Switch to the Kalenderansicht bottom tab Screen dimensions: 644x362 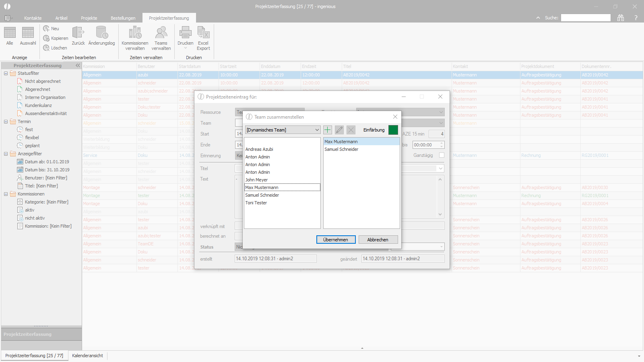[87, 356]
